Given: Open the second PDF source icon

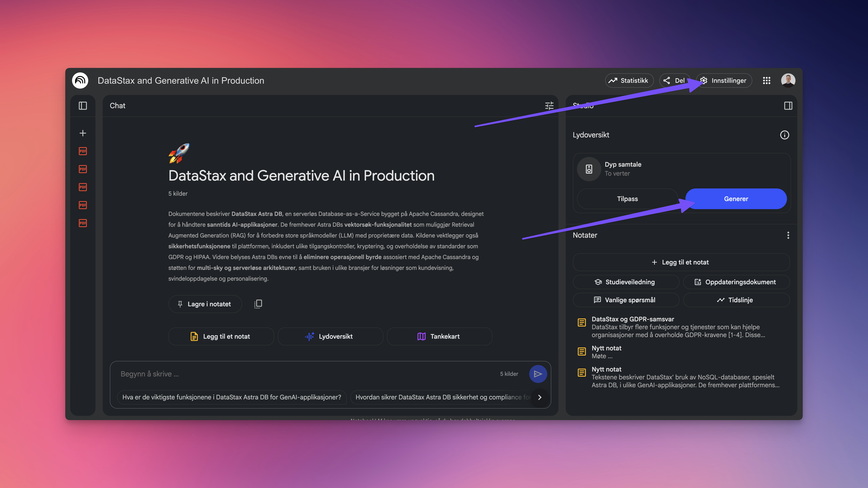Looking at the screenshot, I should click(x=83, y=169).
